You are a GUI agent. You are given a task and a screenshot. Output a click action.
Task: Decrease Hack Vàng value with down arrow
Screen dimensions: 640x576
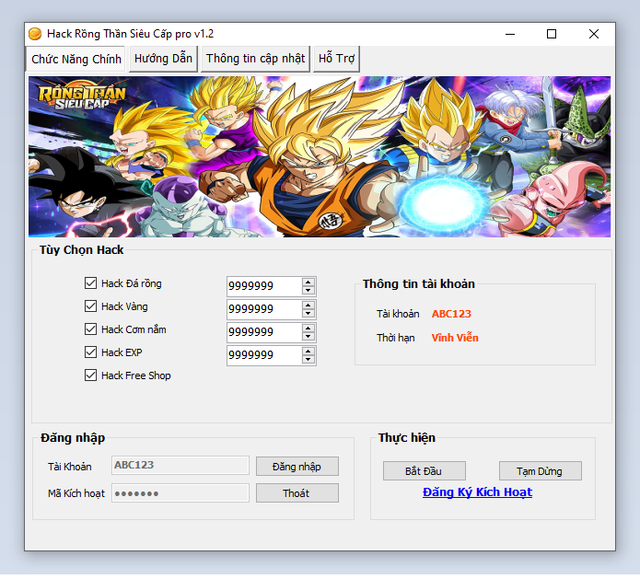pyautogui.click(x=309, y=314)
